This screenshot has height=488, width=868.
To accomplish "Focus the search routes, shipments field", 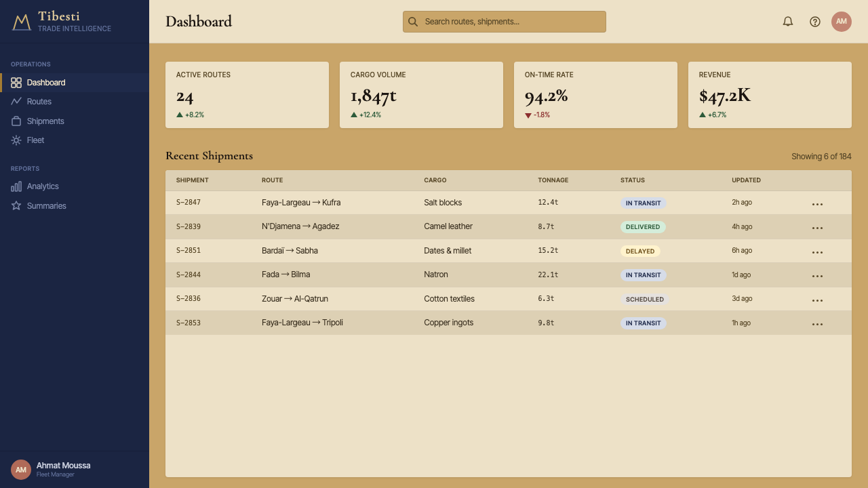I will click(x=505, y=22).
